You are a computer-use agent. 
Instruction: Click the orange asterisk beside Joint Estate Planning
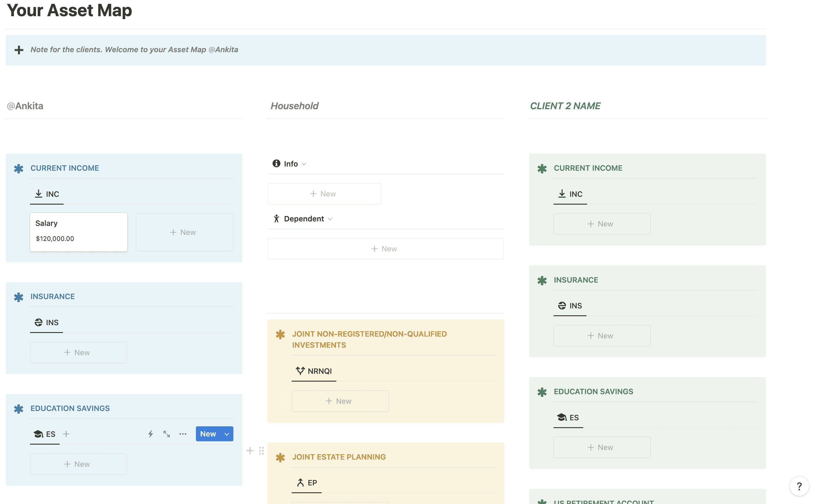280,457
